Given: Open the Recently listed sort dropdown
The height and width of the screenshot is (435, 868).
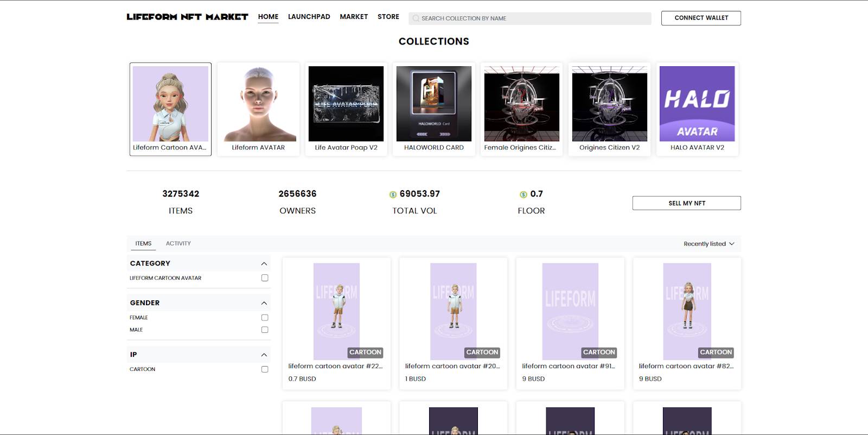Looking at the screenshot, I should (x=709, y=244).
